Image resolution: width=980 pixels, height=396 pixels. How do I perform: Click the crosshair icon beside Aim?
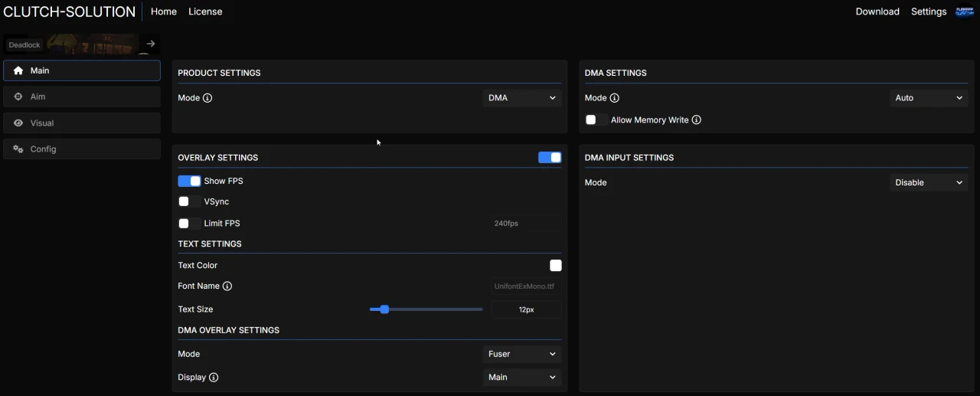(18, 97)
